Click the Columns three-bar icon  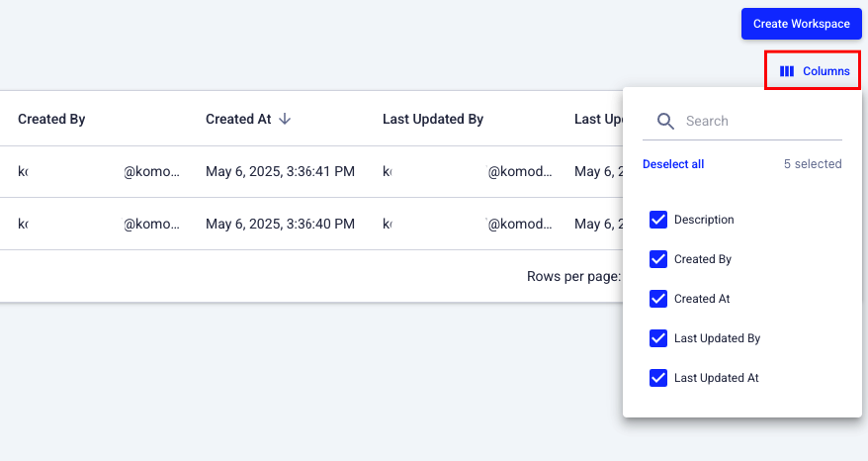[787, 71]
